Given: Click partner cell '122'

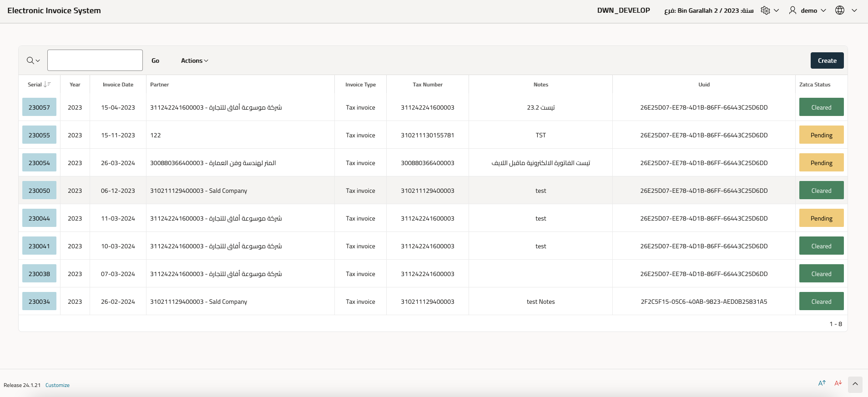Looking at the screenshot, I should (x=156, y=135).
